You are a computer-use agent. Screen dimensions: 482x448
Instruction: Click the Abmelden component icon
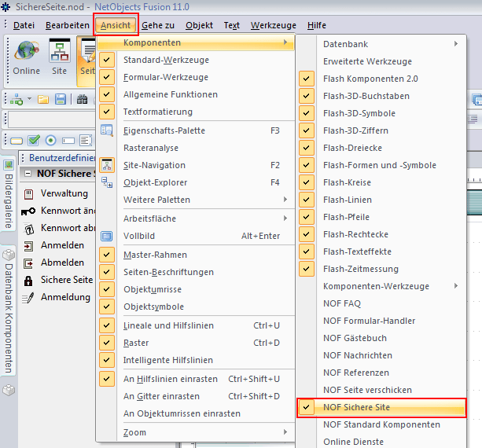pyautogui.click(x=28, y=263)
